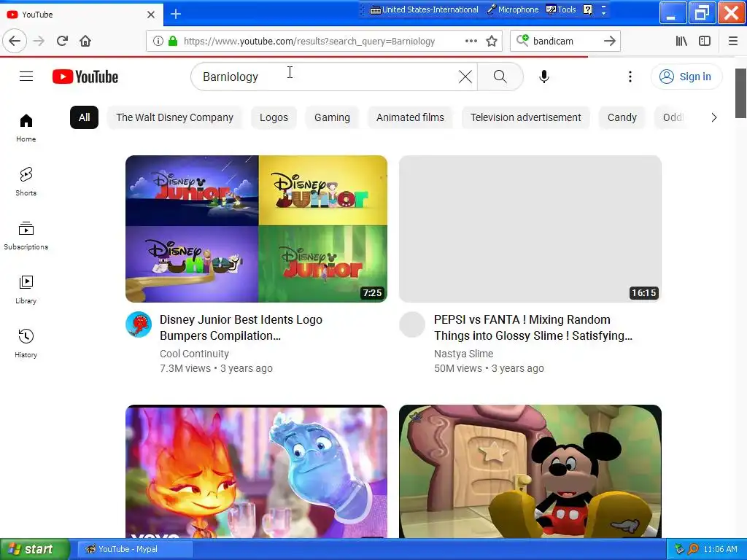Open page actions three-dot menu in address bar
This screenshot has width=747, height=560.
tap(471, 41)
